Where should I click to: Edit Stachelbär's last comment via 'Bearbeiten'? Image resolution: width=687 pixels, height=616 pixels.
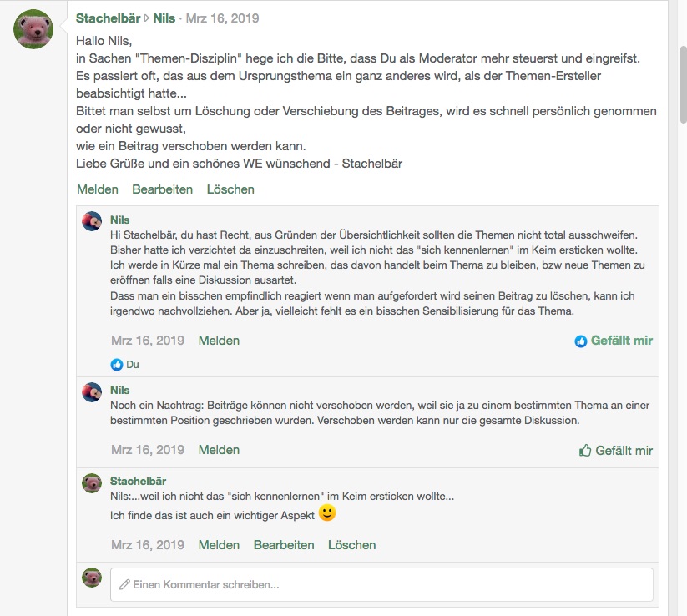point(284,545)
